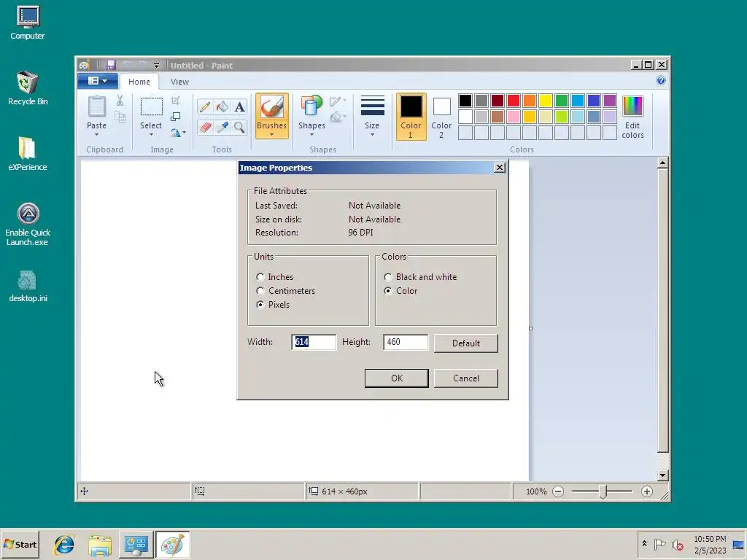
Task: Pick the red color swatch
Action: 514,101
